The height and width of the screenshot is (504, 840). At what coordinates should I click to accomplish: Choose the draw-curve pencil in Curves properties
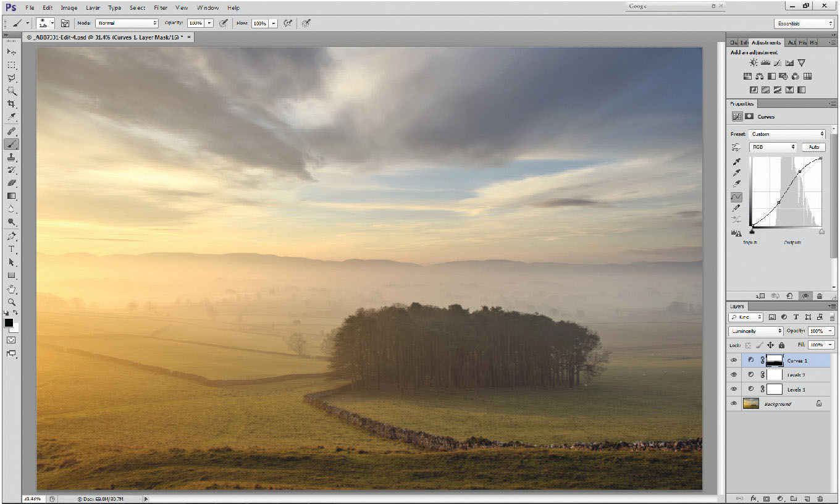click(x=736, y=208)
